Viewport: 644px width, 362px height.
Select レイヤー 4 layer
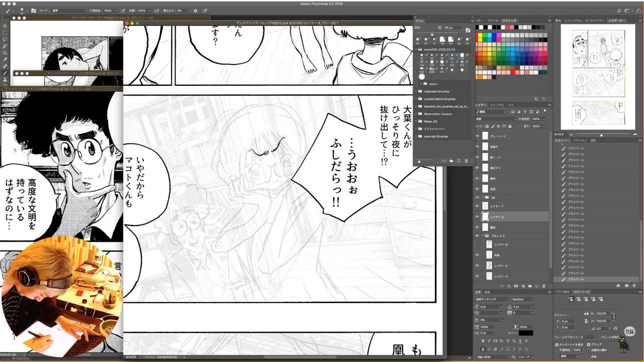[513, 276]
